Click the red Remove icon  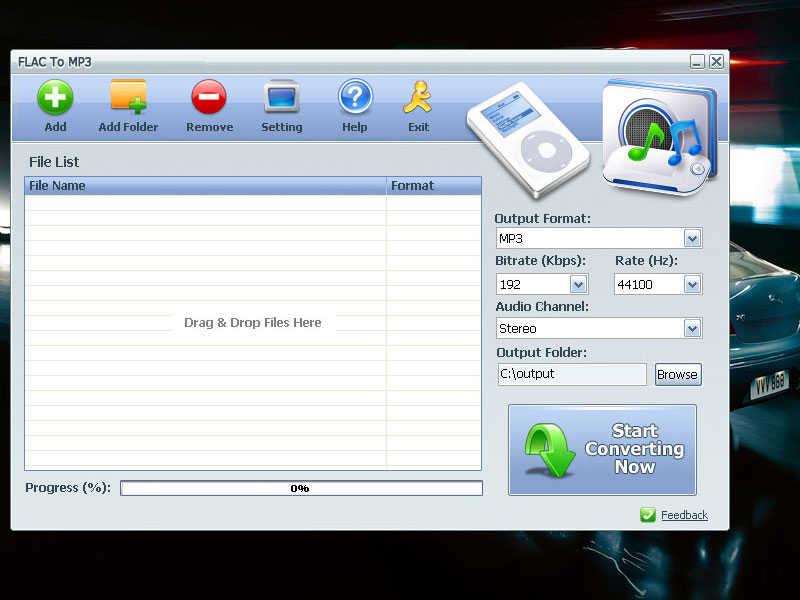point(209,96)
